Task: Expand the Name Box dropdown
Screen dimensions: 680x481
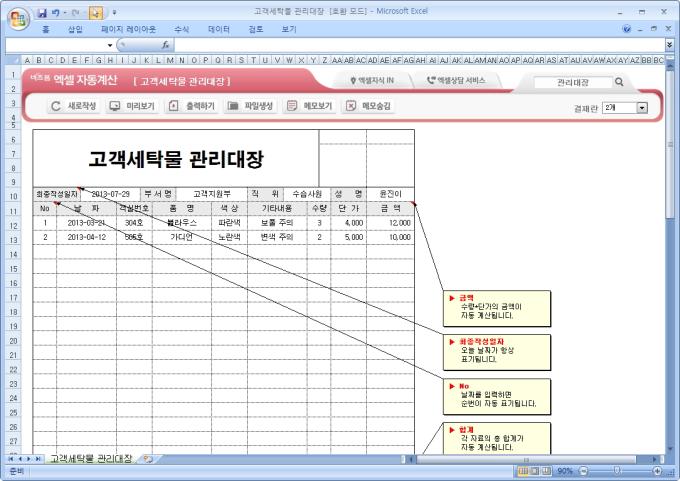Action: pos(110,46)
